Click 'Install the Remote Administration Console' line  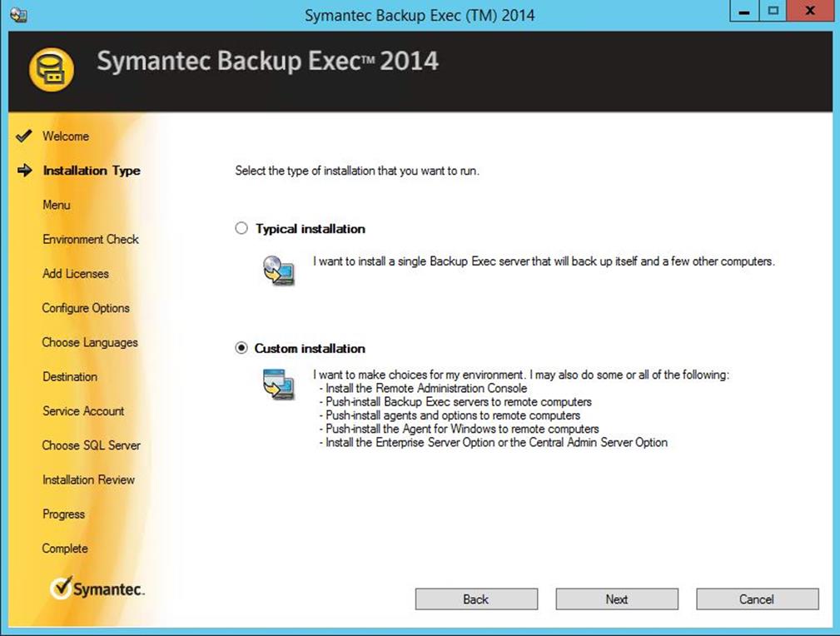[423, 388]
